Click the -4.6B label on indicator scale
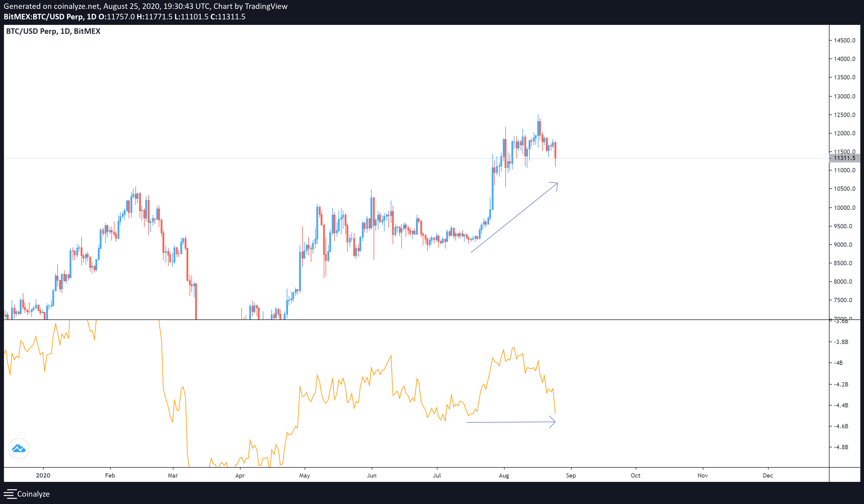This screenshot has width=864, height=504. 841,426
